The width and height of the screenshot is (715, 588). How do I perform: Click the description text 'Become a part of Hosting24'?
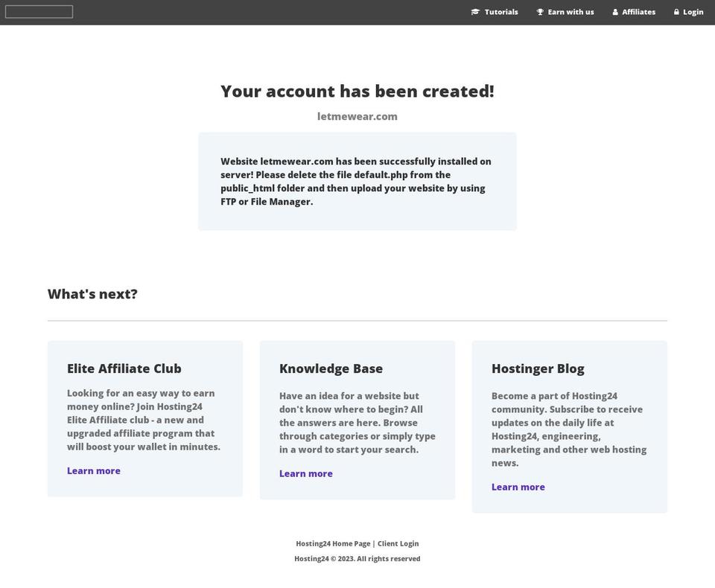(x=569, y=429)
